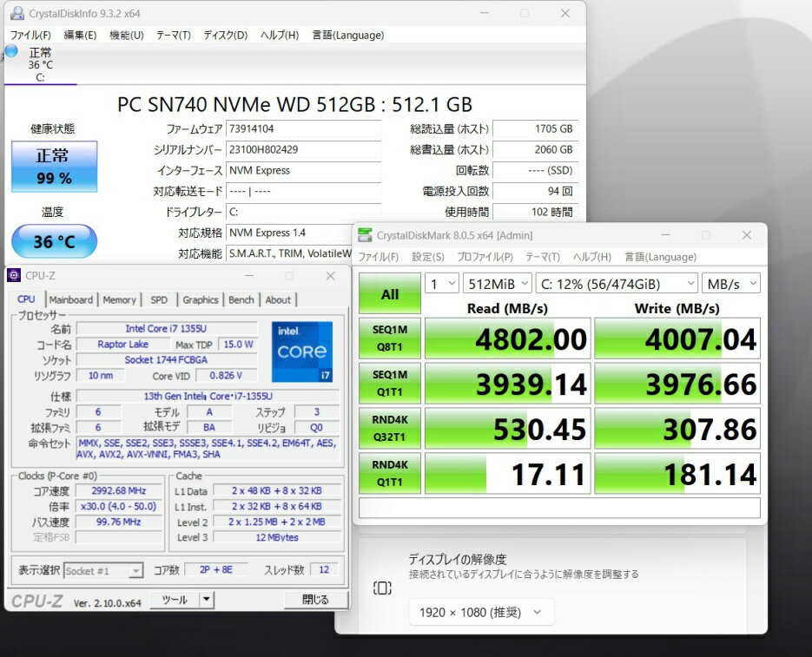Expand the 512MiB test size dropdown
Viewport: 812px width, 657px height.
pyautogui.click(x=496, y=284)
